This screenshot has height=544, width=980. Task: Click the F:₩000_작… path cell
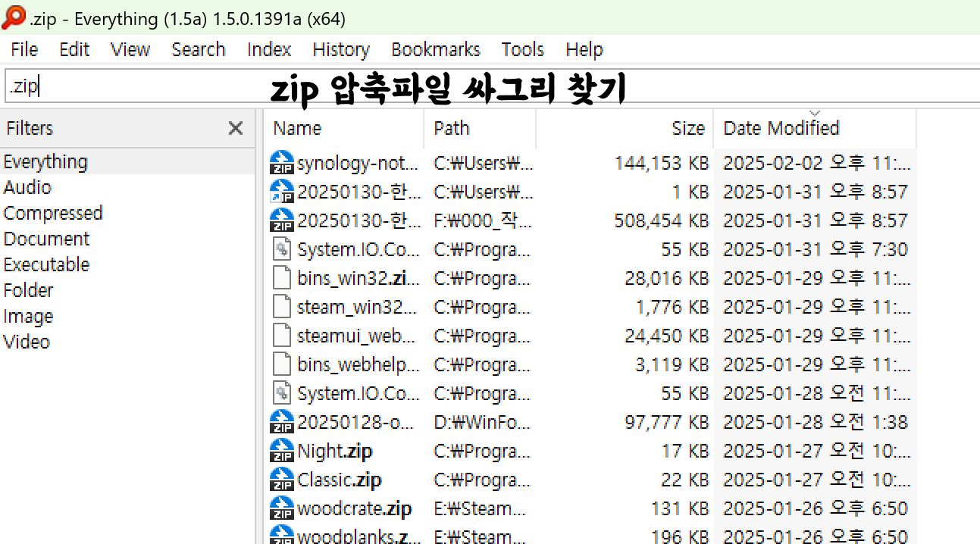[483, 220]
